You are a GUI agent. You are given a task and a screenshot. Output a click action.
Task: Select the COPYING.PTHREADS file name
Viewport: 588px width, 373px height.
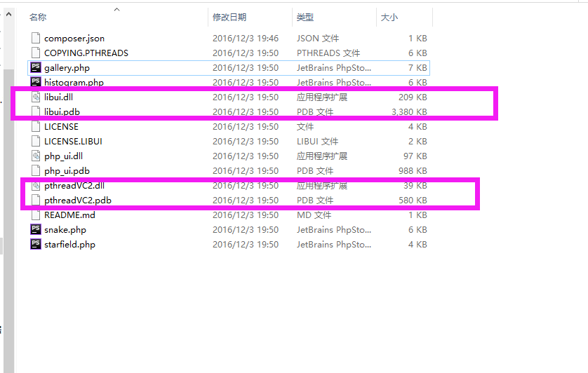(x=86, y=53)
